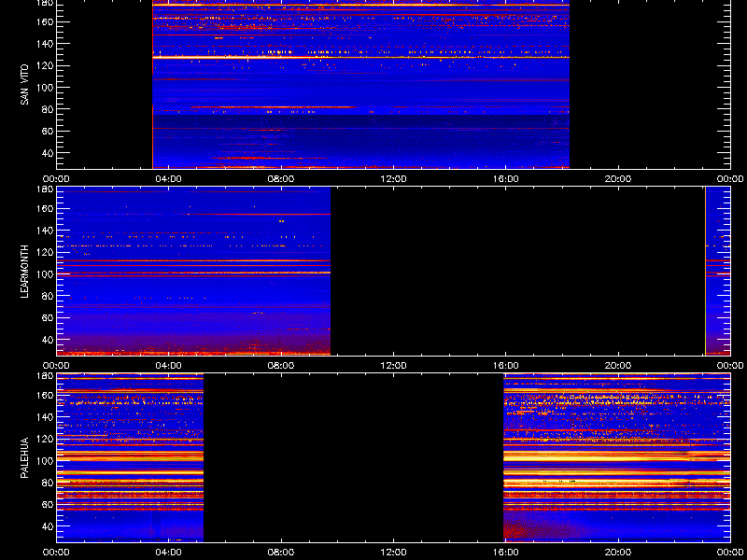The height and width of the screenshot is (560, 747).
Task: Select the 140 tick on San Vito axis
Action: pyautogui.click(x=46, y=44)
